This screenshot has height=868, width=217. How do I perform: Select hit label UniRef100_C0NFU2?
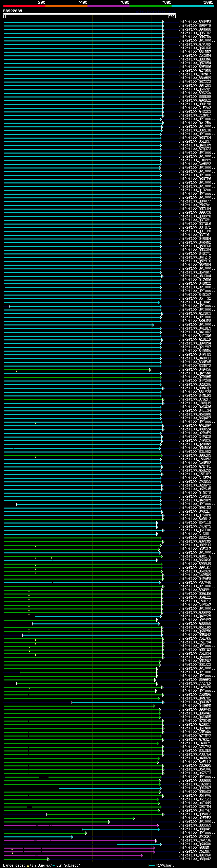coord(195,463)
